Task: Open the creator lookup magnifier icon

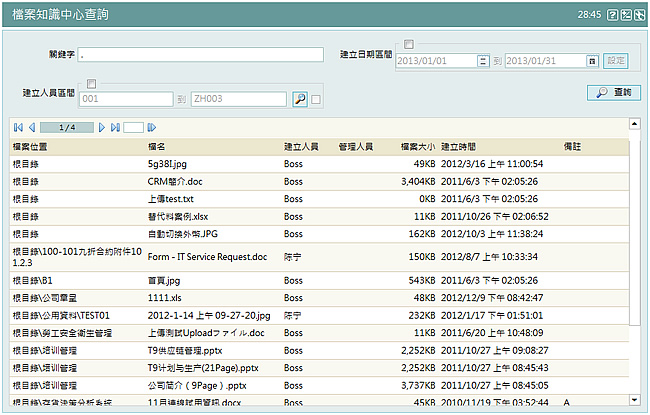Action: [x=299, y=99]
